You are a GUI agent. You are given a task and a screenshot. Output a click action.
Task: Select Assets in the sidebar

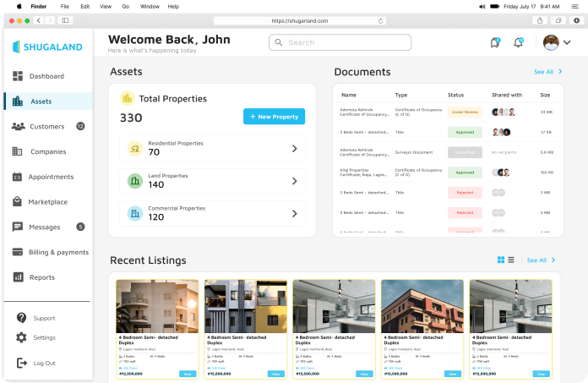(48, 101)
